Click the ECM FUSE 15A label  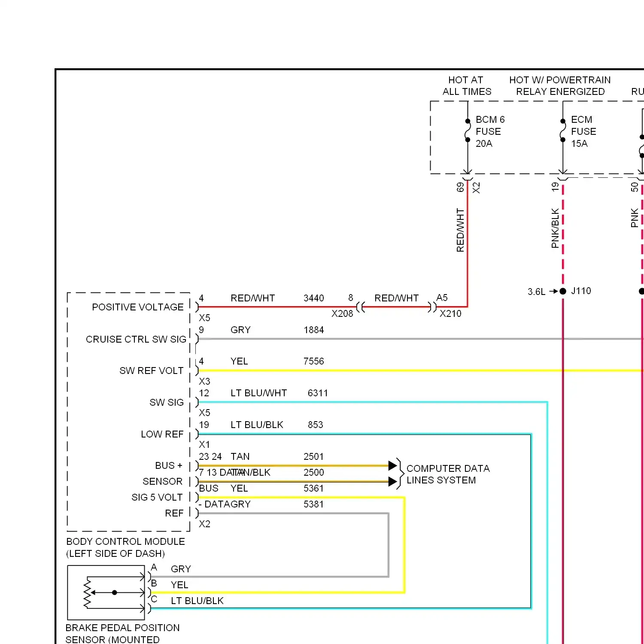tap(583, 131)
